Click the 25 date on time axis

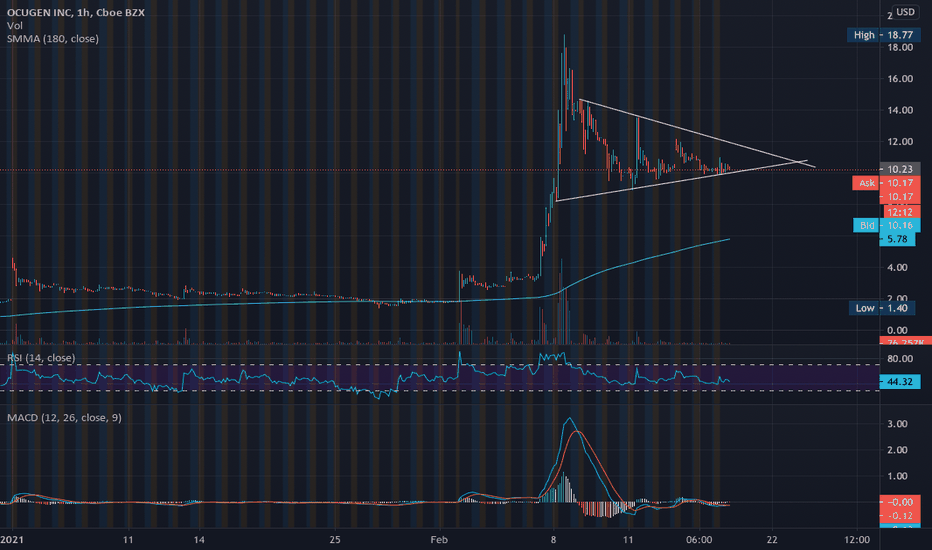[x=335, y=540]
